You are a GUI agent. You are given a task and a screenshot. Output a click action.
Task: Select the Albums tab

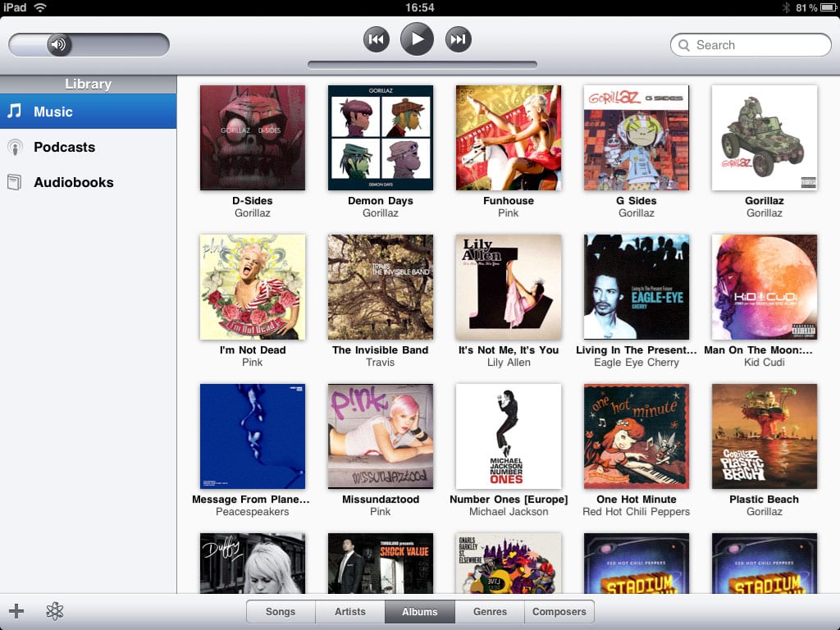pyautogui.click(x=420, y=612)
